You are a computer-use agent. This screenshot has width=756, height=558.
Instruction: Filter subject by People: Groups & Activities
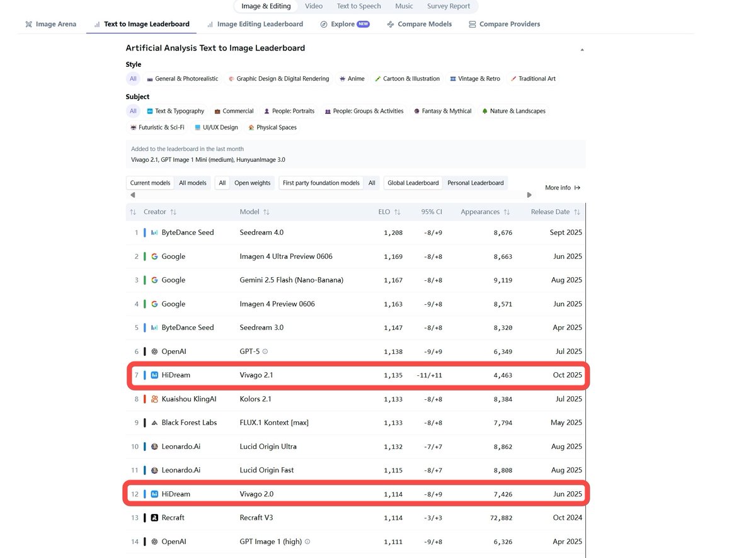[364, 111]
